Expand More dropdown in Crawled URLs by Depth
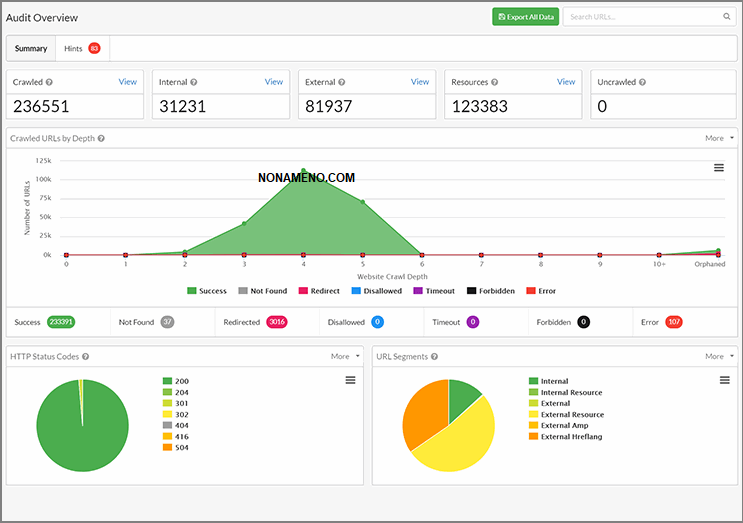 [x=718, y=138]
